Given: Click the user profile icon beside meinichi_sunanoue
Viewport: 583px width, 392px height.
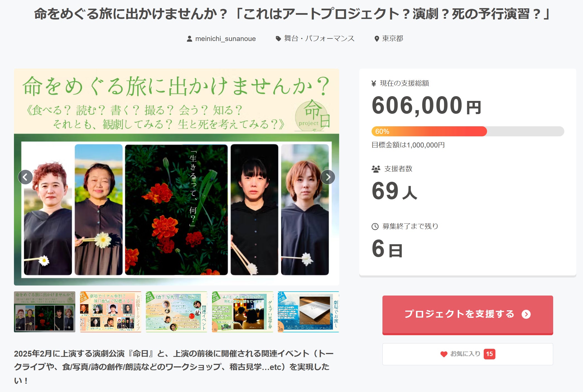Looking at the screenshot, I should 189,39.
